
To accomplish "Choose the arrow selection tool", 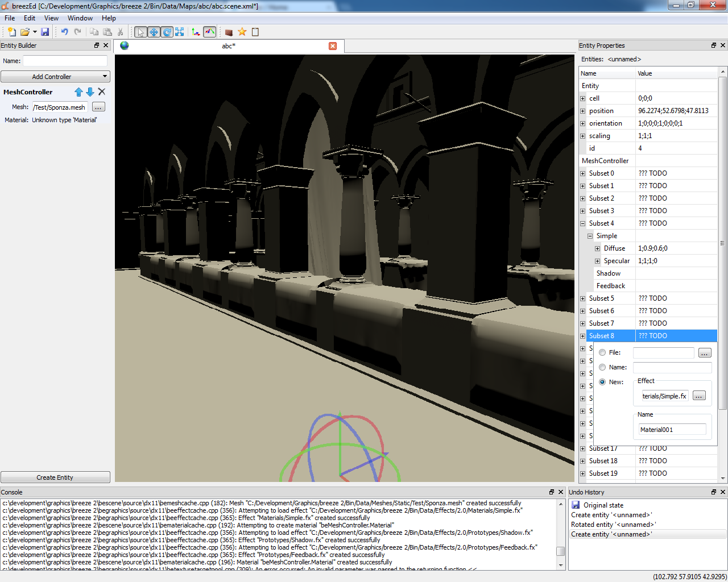I will point(140,32).
